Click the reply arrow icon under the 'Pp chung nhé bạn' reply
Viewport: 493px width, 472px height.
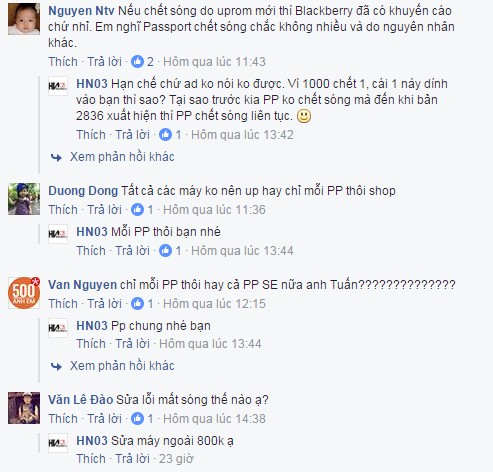coord(56,366)
